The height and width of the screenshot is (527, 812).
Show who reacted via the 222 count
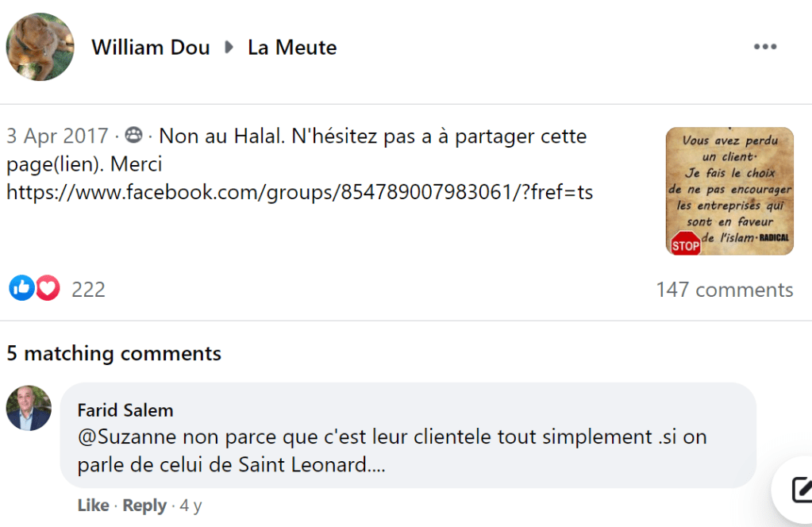pyautogui.click(x=88, y=290)
